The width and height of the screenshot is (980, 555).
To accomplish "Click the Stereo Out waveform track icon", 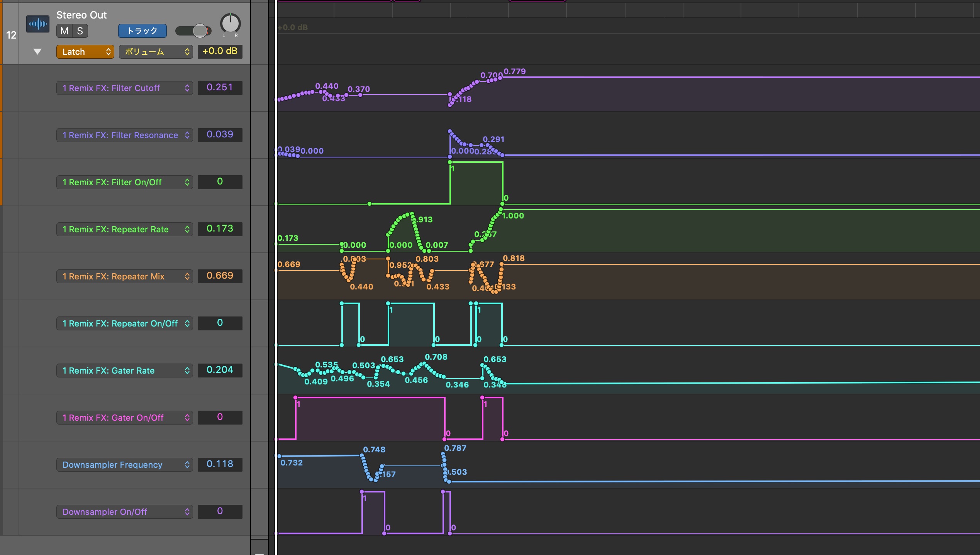I will coord(38,24).
